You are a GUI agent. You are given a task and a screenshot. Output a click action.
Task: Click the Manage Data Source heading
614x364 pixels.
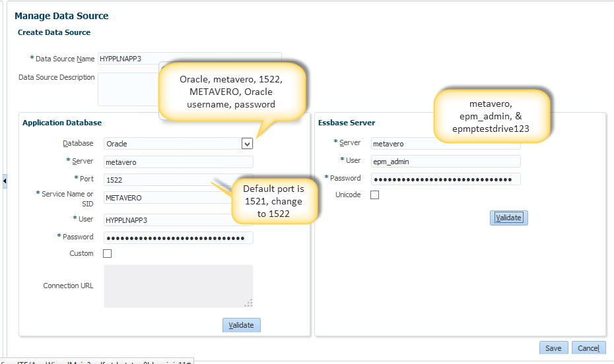61,16
